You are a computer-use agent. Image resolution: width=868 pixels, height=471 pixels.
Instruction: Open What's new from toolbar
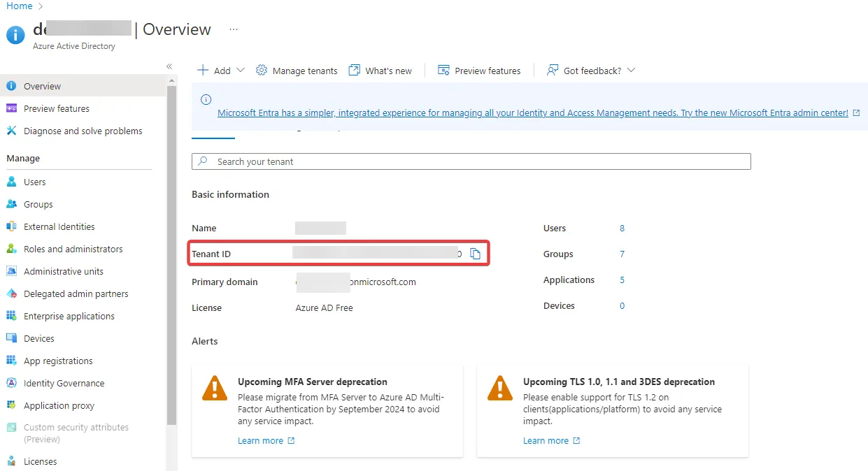(380, 71)
